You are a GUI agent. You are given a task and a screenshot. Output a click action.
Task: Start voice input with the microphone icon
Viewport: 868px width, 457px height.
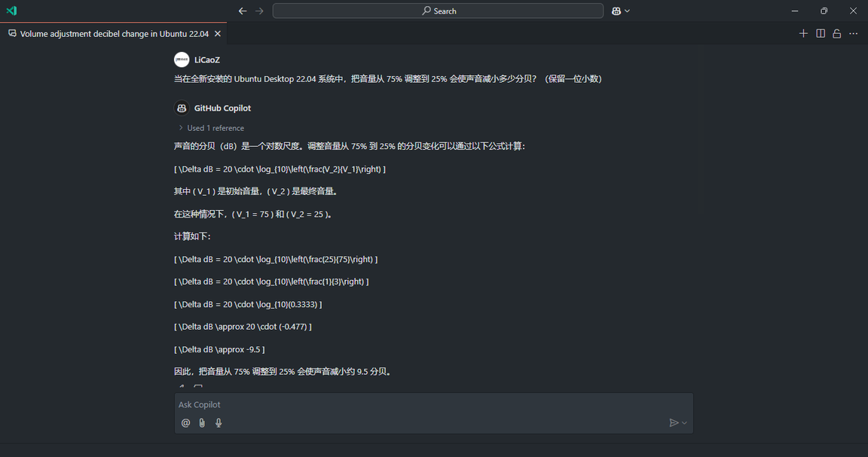[219, 422]
